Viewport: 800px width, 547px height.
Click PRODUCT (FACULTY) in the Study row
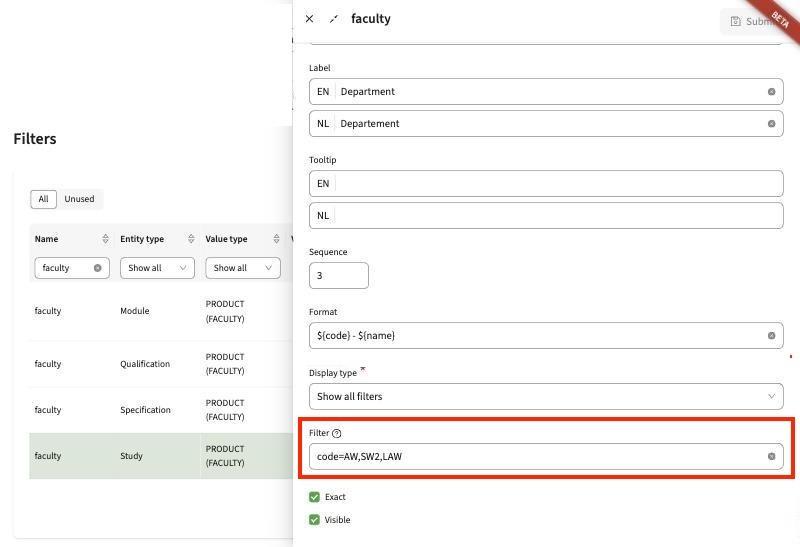(225, 456)
